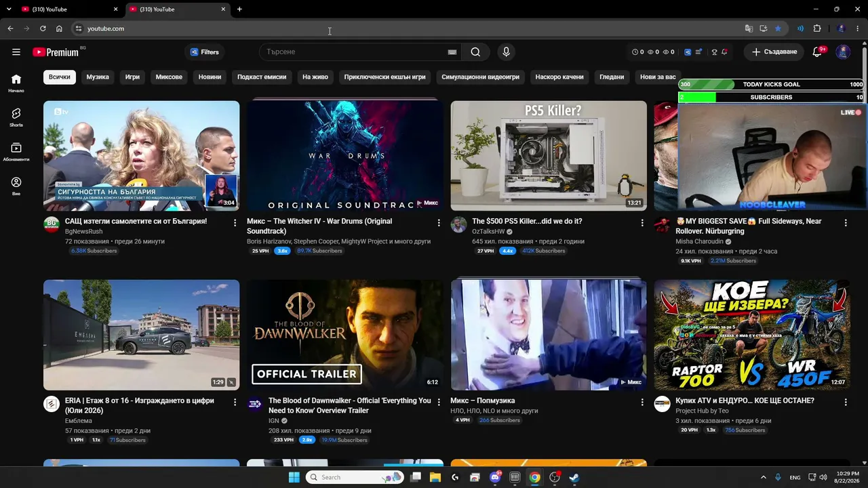Open the Blood of Dawnwalker video title
The image size is (868, 488).
[x=349, y=405]
